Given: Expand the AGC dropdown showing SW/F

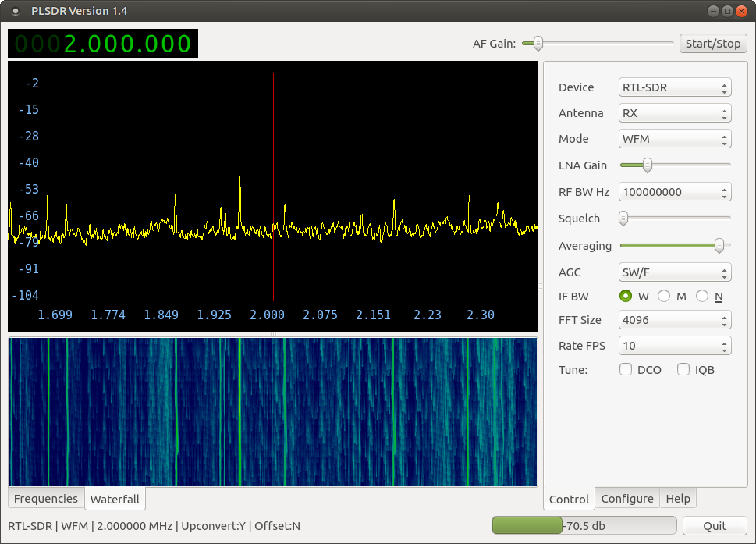Looking at the screenshot, I should click(x=674, y=272).
